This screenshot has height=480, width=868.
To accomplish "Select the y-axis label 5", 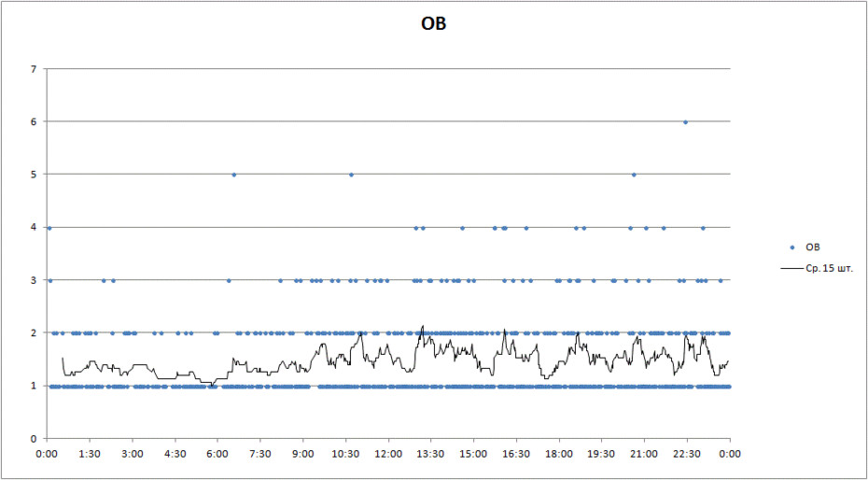I will (34, 175).
